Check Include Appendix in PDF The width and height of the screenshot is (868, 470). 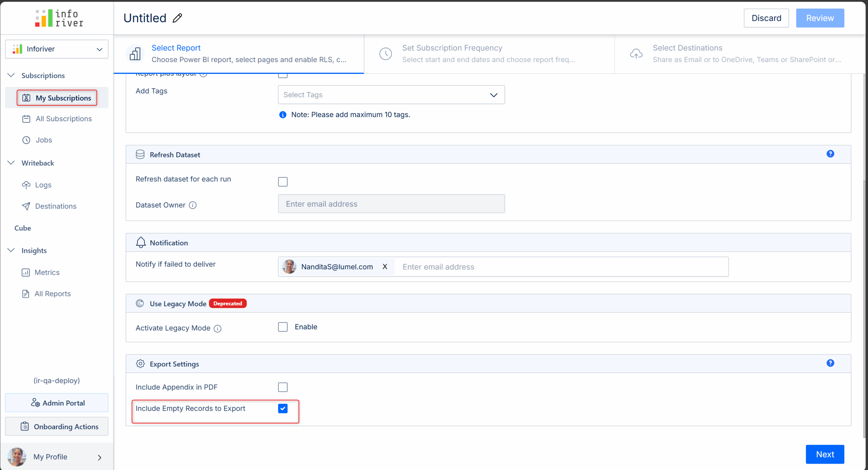283,387
